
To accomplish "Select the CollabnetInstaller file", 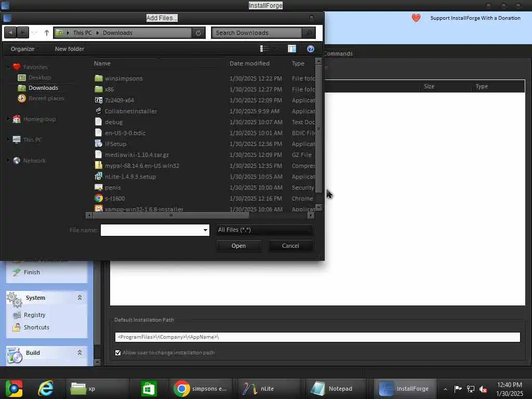I will point(126,111).
